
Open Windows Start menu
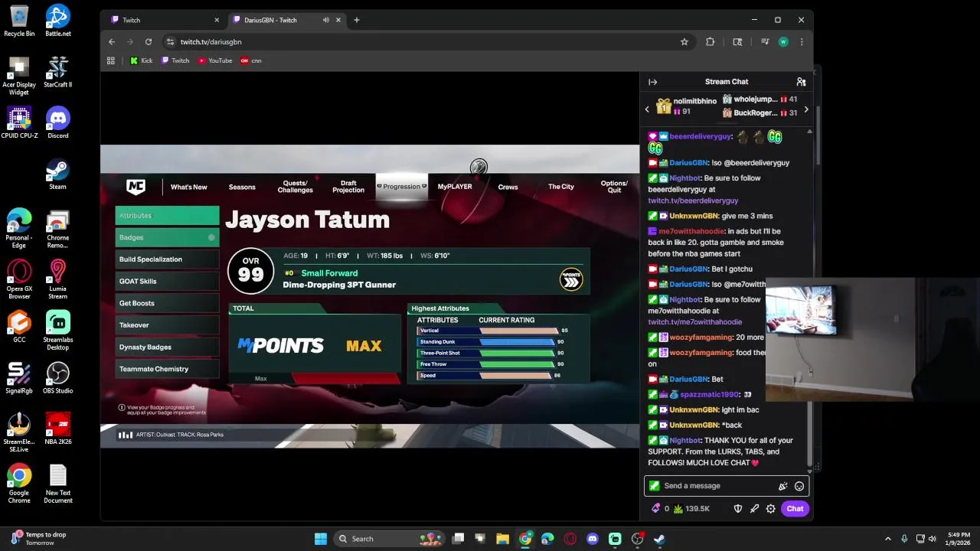(321, 539)
